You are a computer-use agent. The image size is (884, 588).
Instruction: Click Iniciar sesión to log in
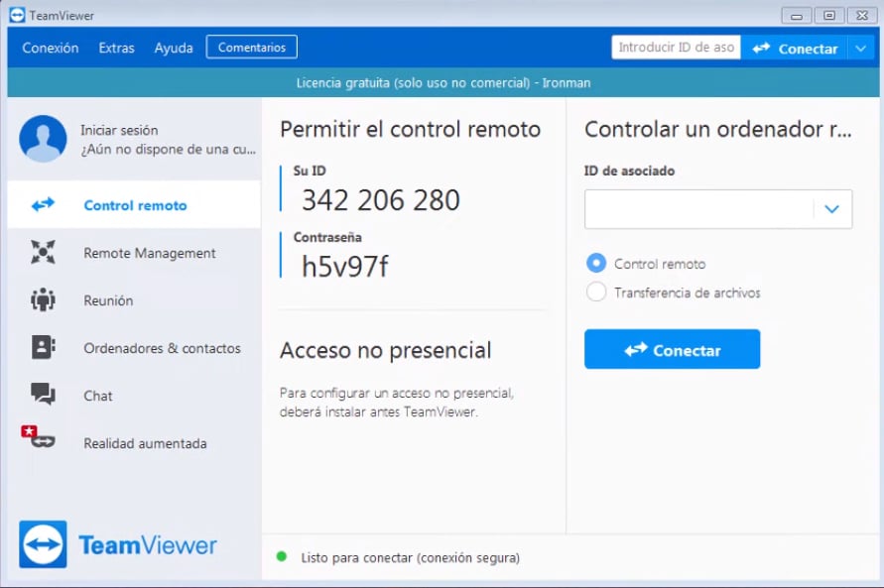click(119, 130)
